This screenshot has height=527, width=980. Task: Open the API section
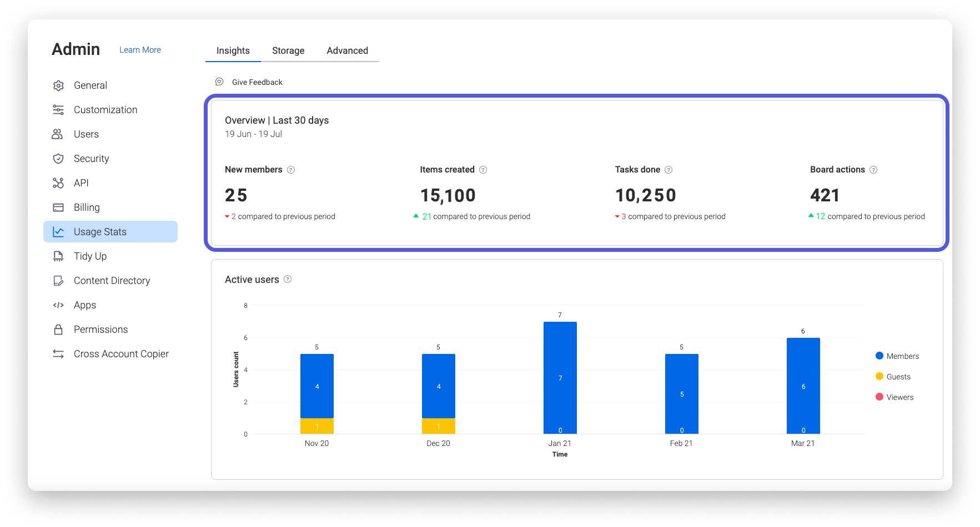pos(110,183)
